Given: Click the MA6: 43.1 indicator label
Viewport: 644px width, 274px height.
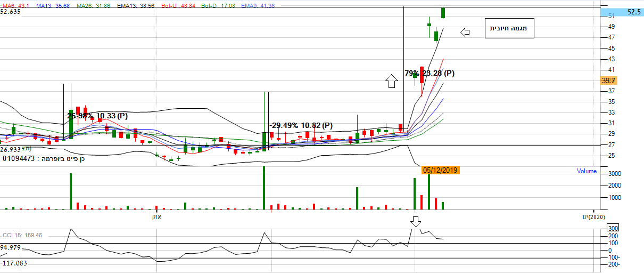Looking at the screenshot, I should click(14, 5).
